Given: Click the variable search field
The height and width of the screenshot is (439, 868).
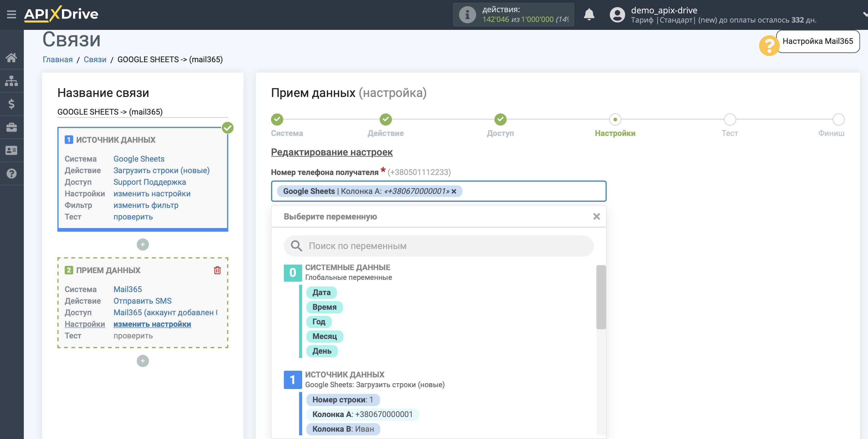Looking at the screenshot, I should (x=438, y=246).
